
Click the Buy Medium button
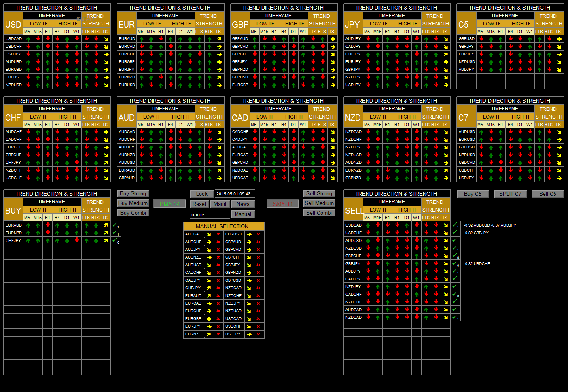pos(133,203)
